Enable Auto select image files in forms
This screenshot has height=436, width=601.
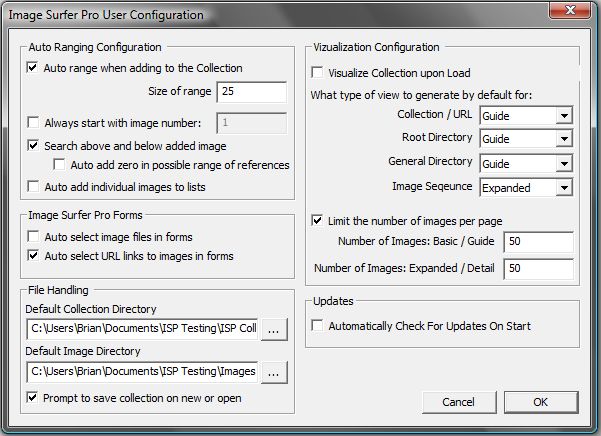33,236
